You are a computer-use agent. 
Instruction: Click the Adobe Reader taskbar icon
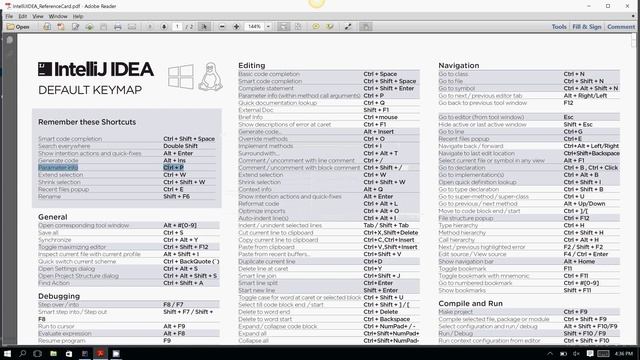pyautogui.click(x=100, y=353)
